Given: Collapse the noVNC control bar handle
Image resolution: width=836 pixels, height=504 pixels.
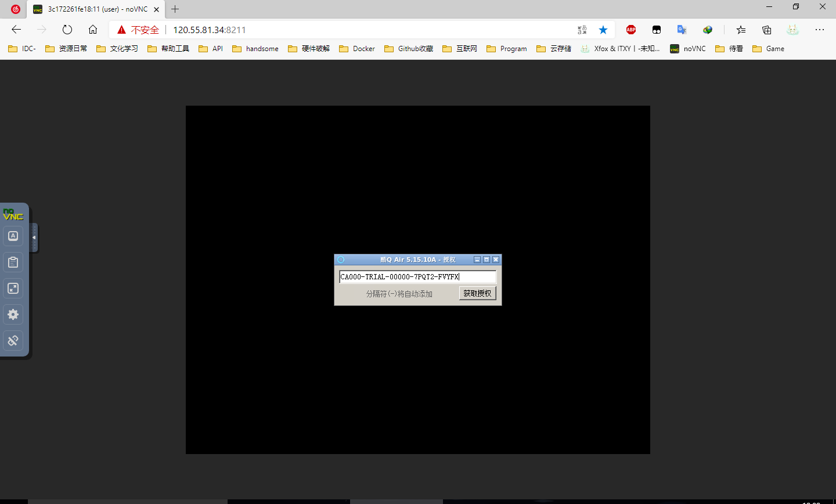Looking at the screenshot, I should pos(34,237).
